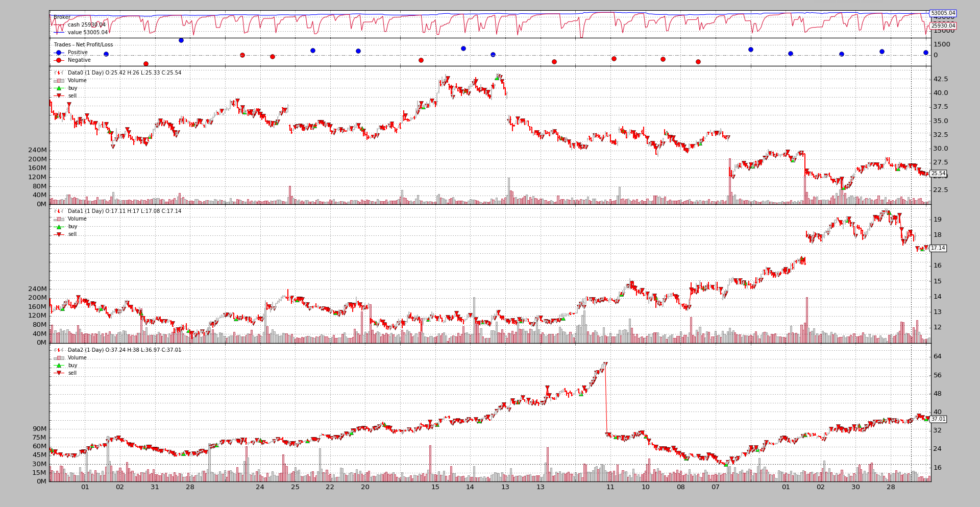Select the Positive trades blue dot legend marker
Screen dimensions: 980x507
[59, 53]
